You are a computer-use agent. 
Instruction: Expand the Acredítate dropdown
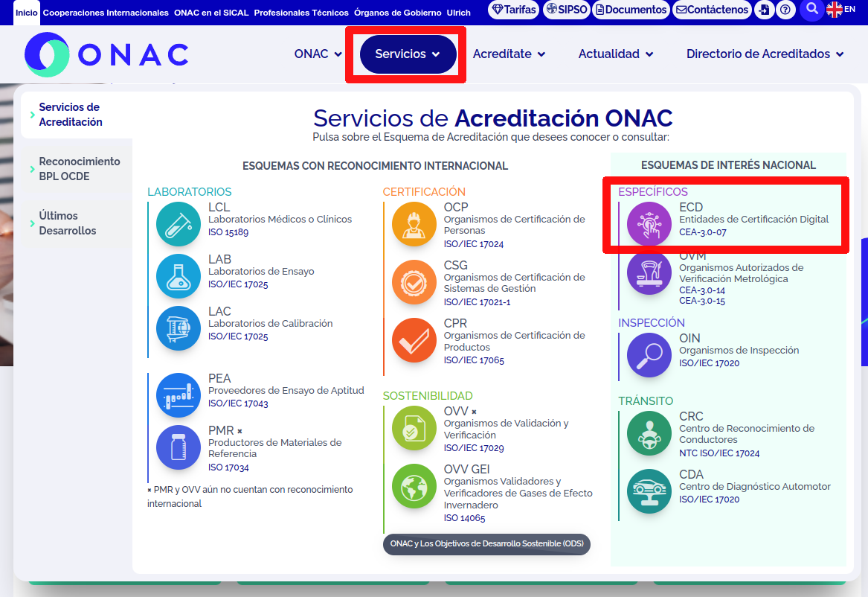[509, 54]
